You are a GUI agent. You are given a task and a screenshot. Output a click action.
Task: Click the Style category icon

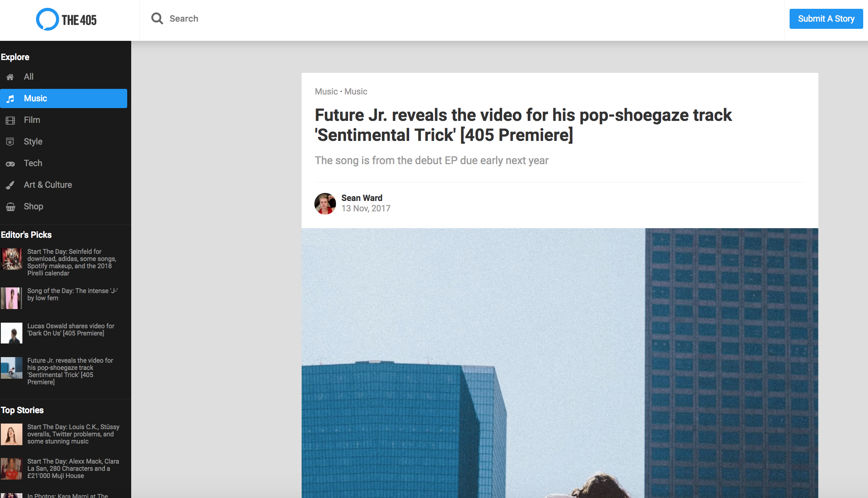[x=10, y=142]
